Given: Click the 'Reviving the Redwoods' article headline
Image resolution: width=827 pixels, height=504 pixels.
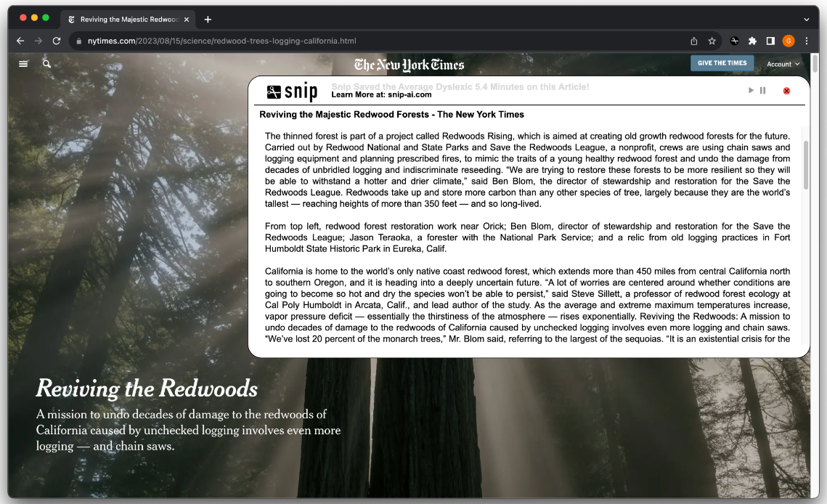Looking at the screenshot, I should pos(147,389).
